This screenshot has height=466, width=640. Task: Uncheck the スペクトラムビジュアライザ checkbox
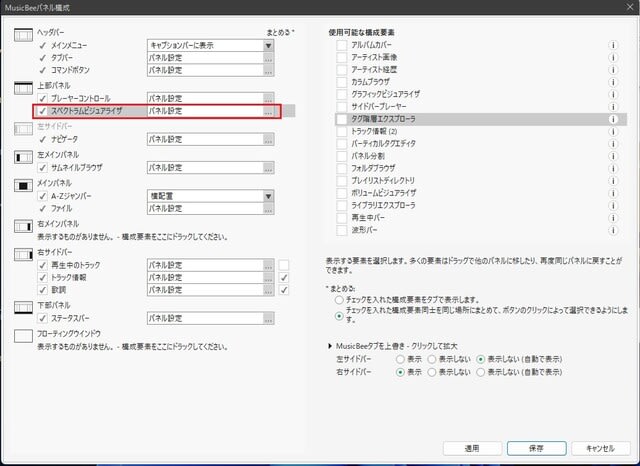tap(42, 111)
